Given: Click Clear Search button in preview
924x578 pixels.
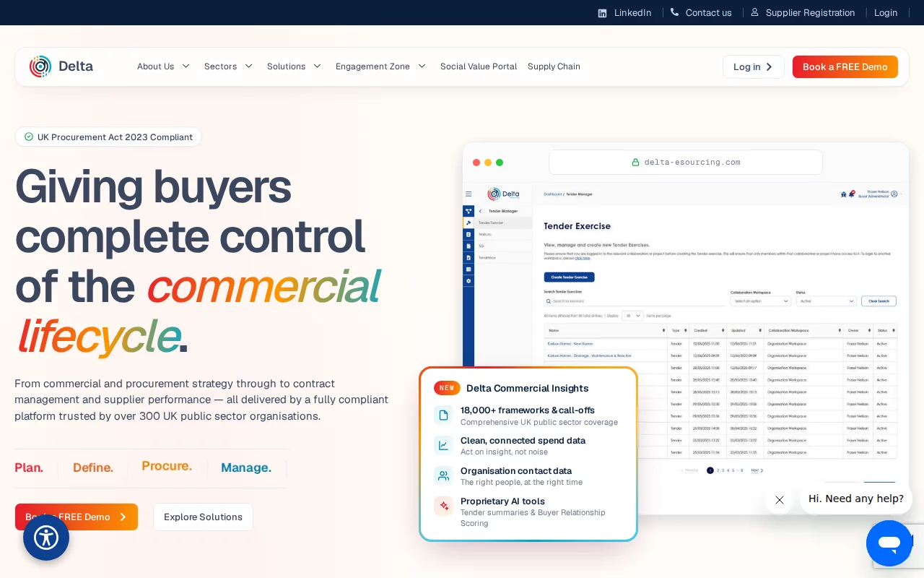Looking at the screenshot, I should 879,301.
